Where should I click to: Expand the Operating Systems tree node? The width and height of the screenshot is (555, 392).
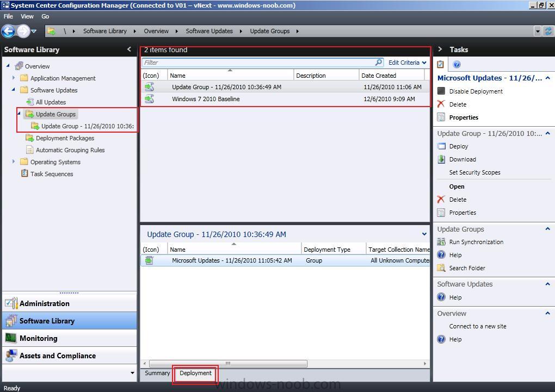point(14,161)
